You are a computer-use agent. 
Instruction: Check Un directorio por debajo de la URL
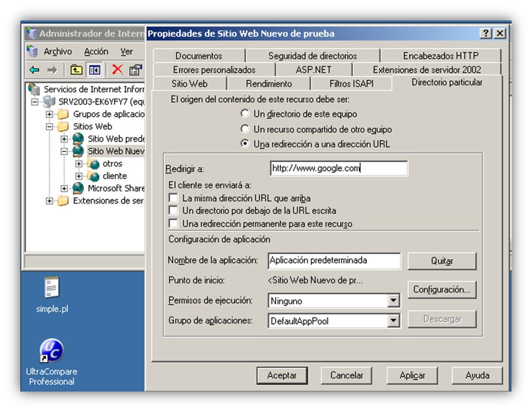click(174, 210)
